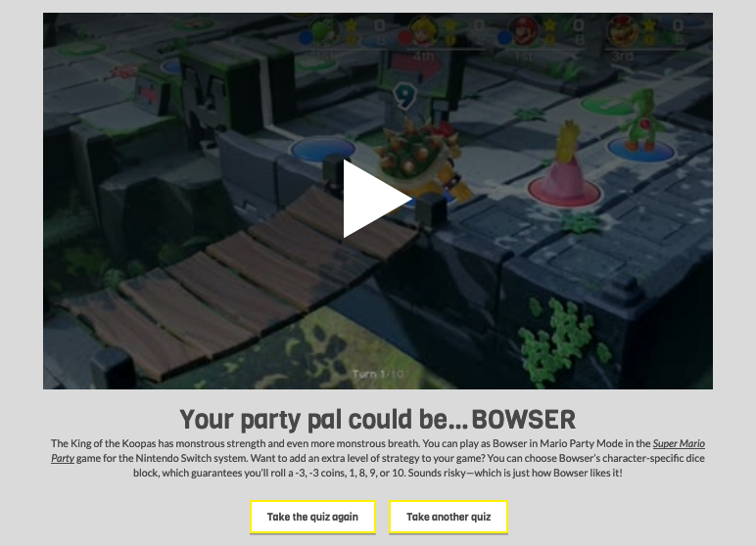This screenshot has width=756, height=546.
Task: Click the 'Turn 1/10' text in video
Action: 378,374
